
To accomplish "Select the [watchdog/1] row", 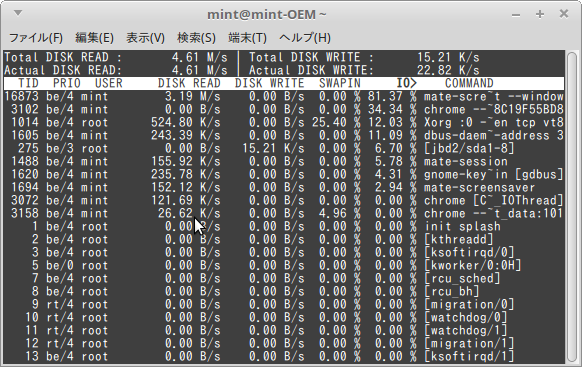I will [x=284, y=330].
